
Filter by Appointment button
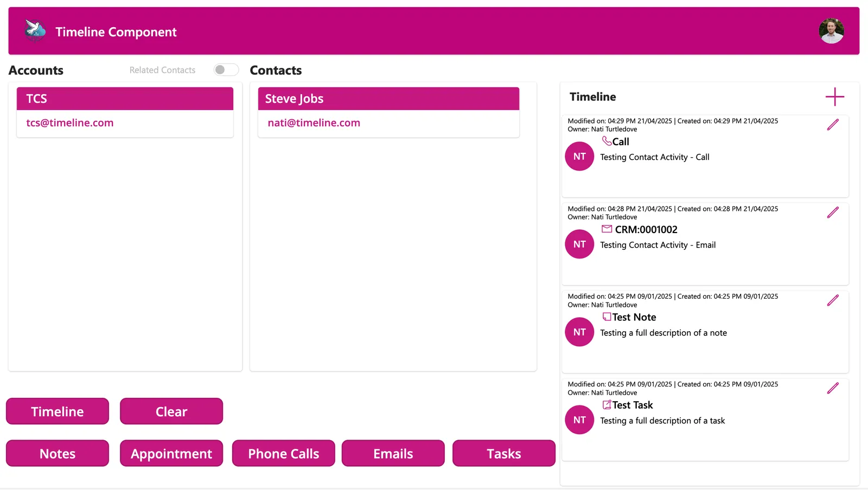(x=171, y=453)
